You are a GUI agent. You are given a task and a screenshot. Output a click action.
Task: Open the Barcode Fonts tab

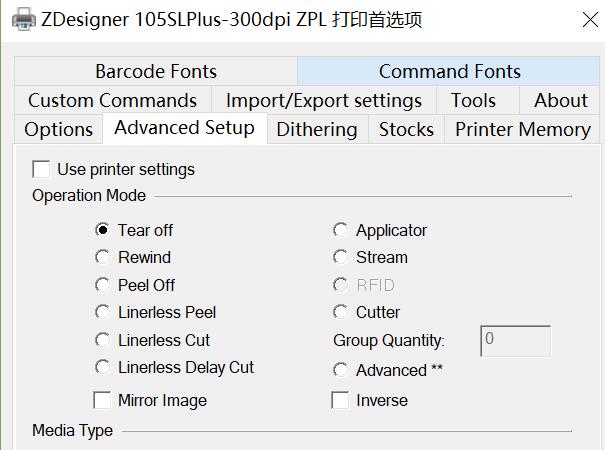point(156,71)
